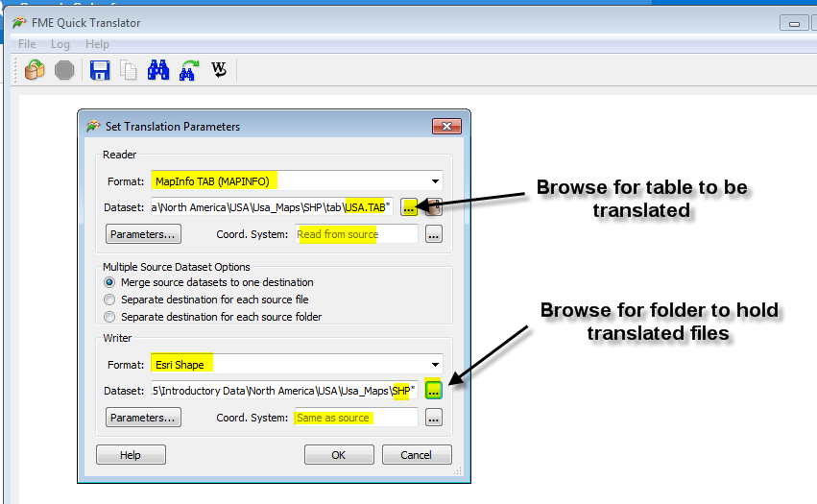Open the File menu
The width and height of the screenshot is (817, 504).
(x=27, y=44)
